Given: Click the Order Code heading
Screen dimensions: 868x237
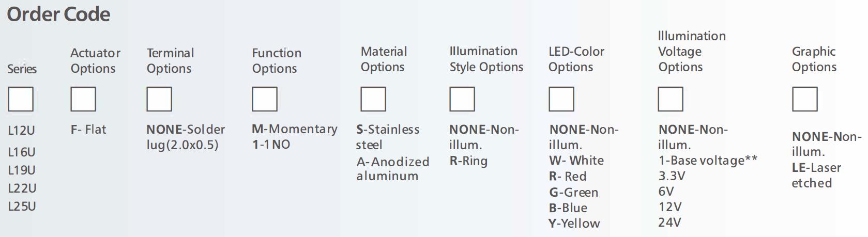Looking at the screenshot, I should point(58,14).
